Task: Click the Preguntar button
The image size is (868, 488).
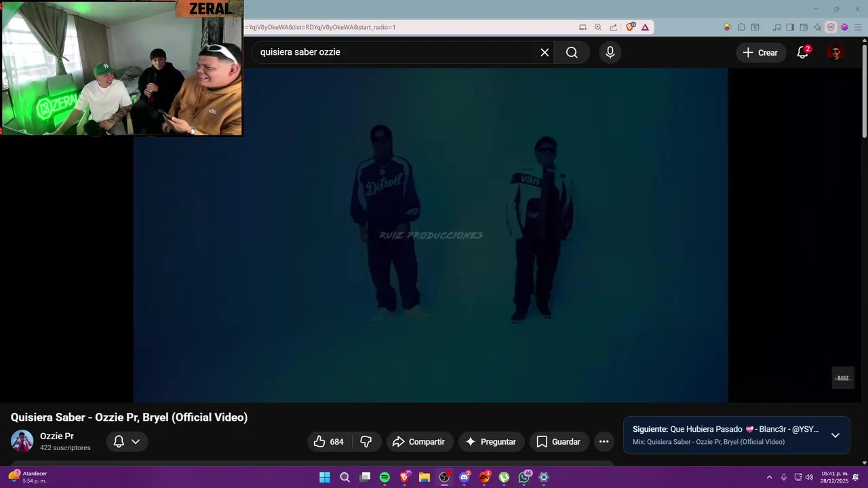Action: [491, 442]
